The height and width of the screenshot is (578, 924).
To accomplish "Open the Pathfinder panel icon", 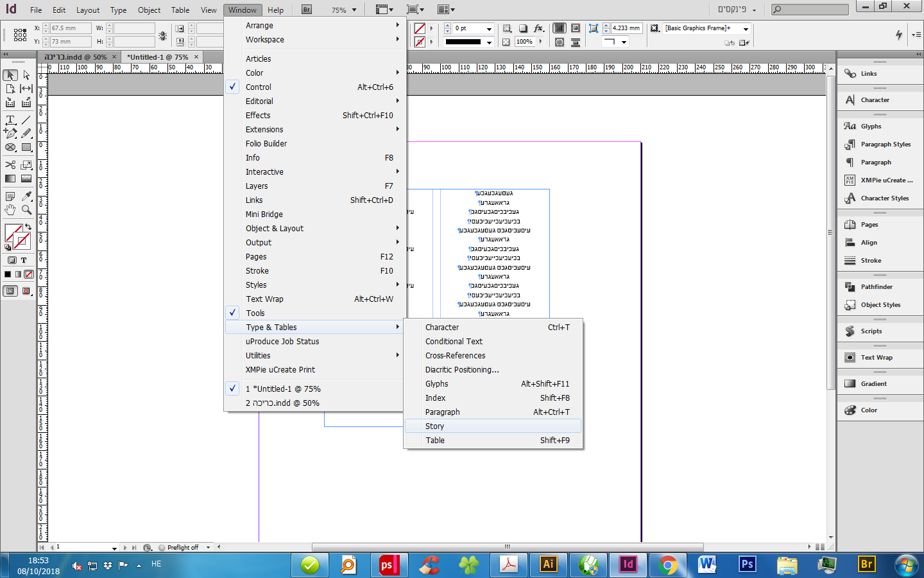I will 877,287.
